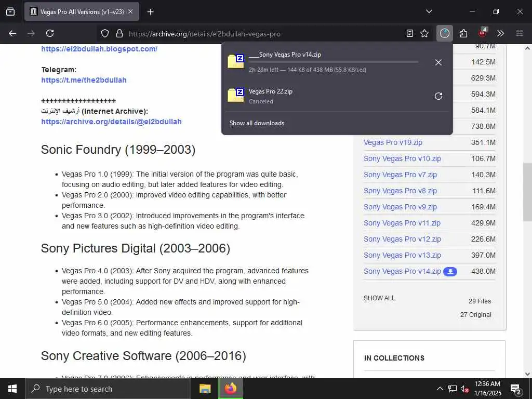Open File Explorer from the taskbar

pos(205,389)
